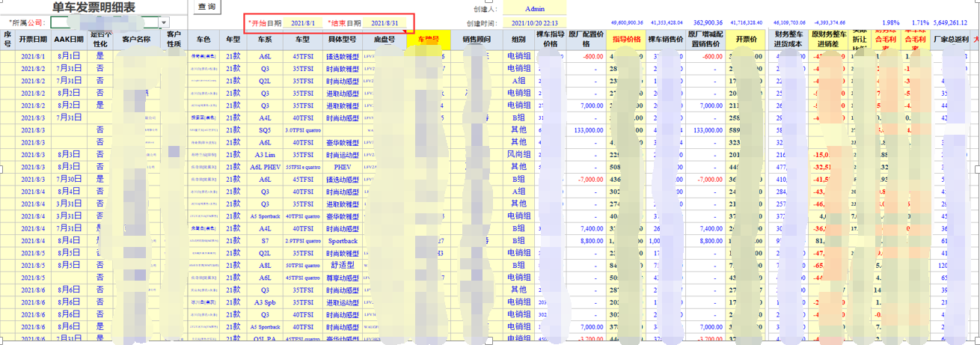This screenshot has height=345, width=980.
Task: Click the 1.71% summary value
Action: click(x=919, y=24)
